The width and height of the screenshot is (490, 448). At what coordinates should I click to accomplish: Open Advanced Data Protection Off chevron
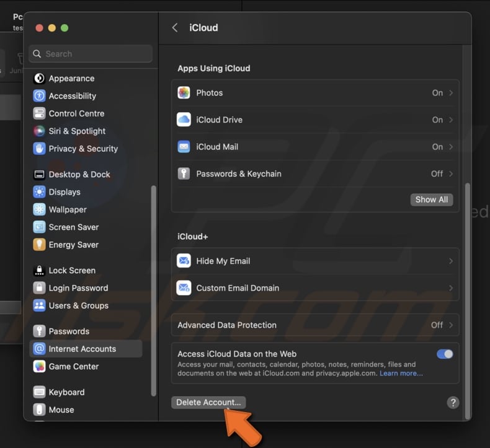tap(450, 325)
